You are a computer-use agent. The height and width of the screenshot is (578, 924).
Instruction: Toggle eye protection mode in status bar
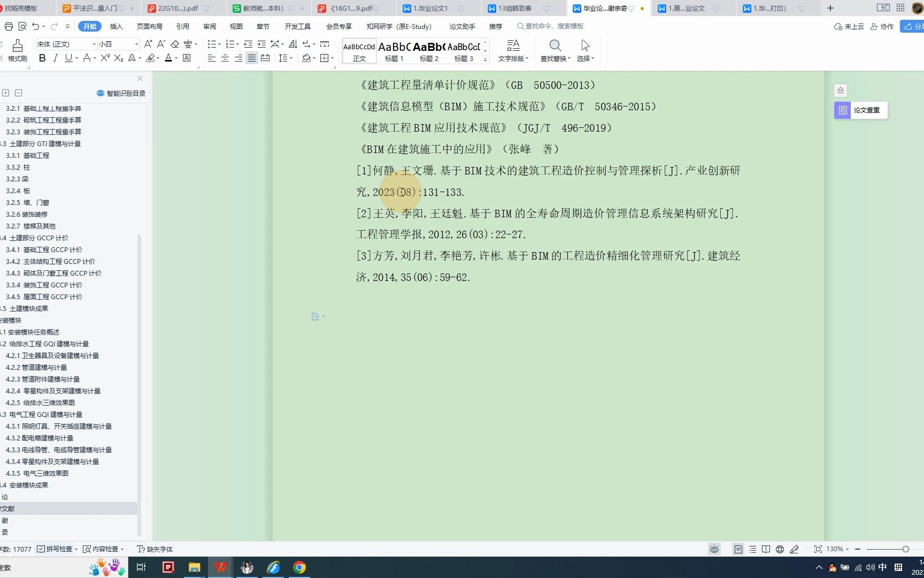(x=714, y=549)
